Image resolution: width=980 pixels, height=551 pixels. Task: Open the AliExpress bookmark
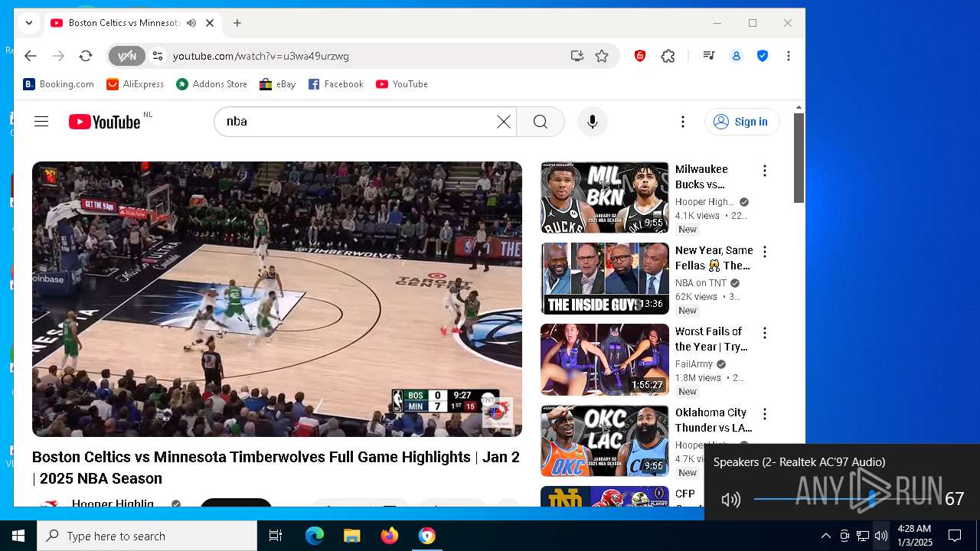136,84
